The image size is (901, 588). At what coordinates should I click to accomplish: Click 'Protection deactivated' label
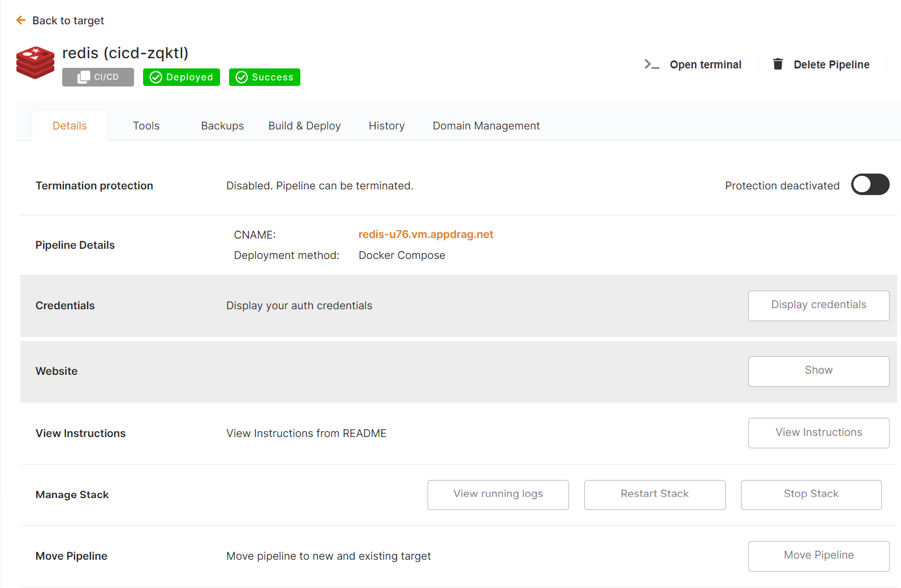point(782,185)
